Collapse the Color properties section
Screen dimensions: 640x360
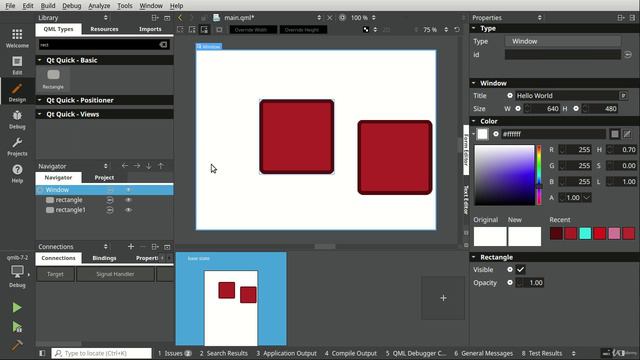pyautogui.click(x=474, y=121)
